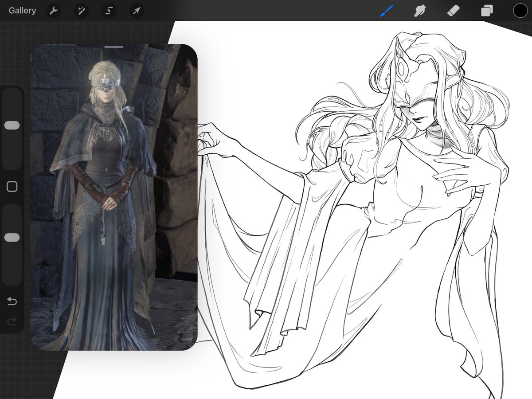Select the Smudge tool

(419, 11)
